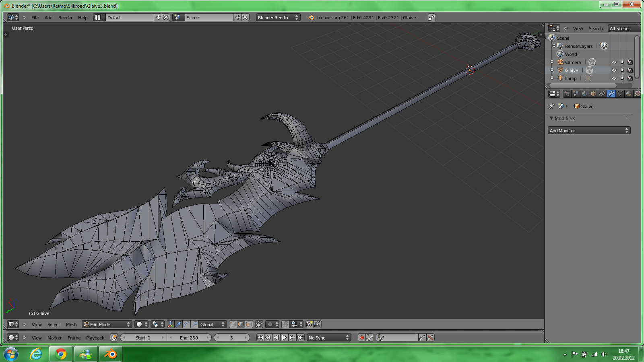
Task: Open the Render menu
Action: (x=65, y=18)
